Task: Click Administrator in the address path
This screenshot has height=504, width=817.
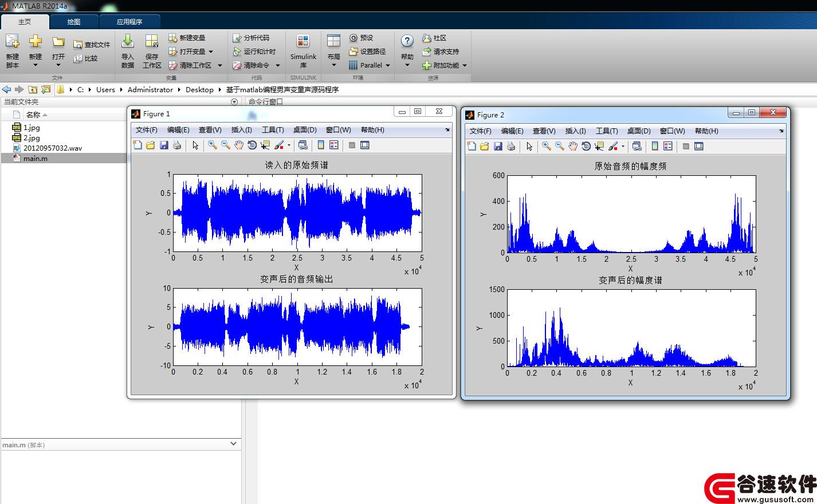Action: pos(150,90)
